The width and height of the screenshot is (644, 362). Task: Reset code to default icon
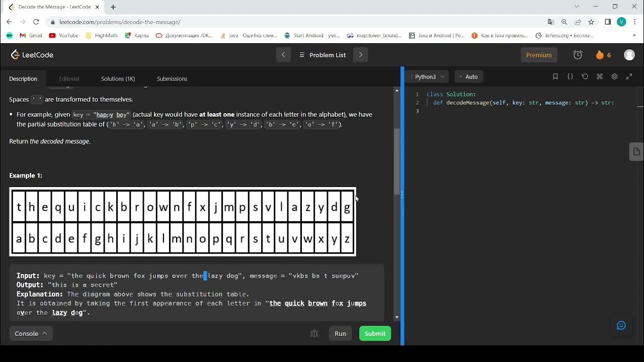585,76
